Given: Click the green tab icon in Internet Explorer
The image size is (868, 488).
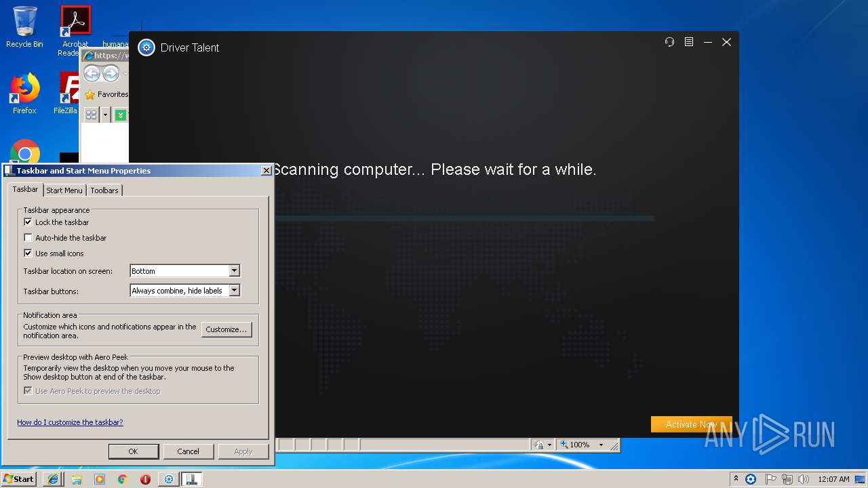Looking at the screenshot, I should click(121, 115).
